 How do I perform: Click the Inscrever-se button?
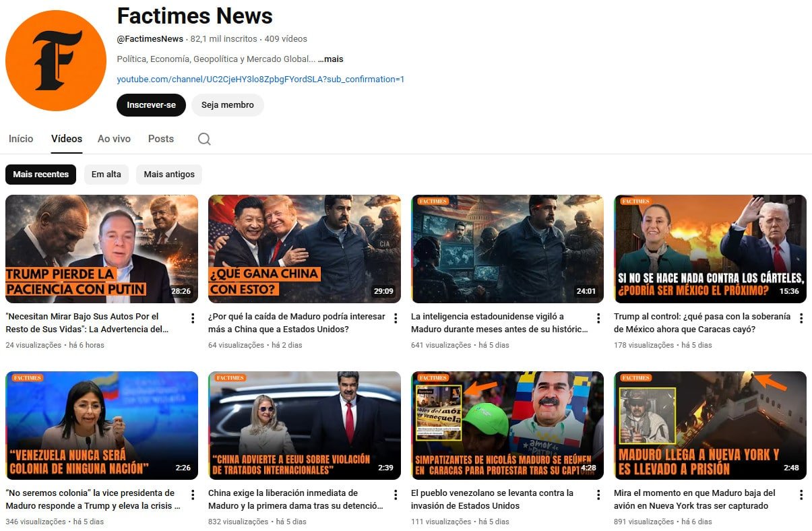click(150, 105)
